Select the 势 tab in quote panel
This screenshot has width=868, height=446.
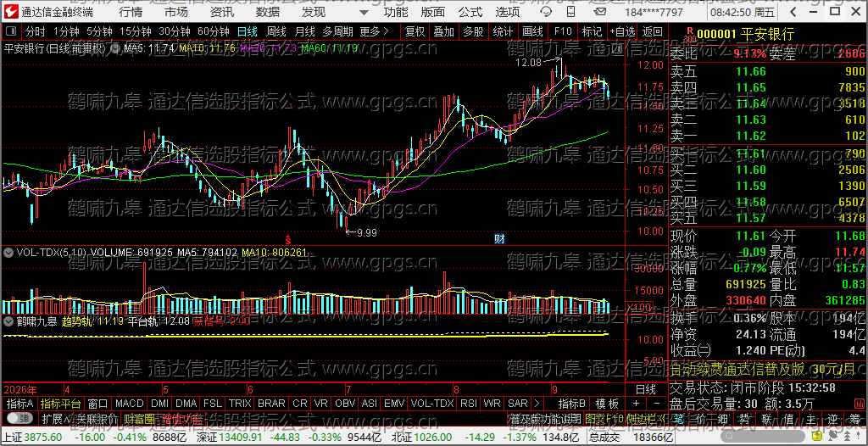pos(745,419)
